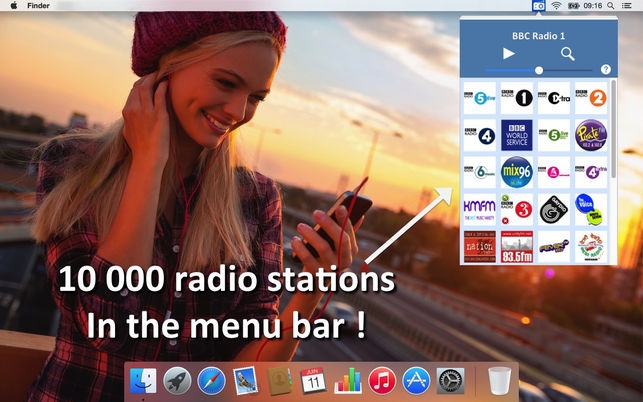Open the Wi-Fi status menu
This screenshot has height=402, width=643.
(556, 6)
